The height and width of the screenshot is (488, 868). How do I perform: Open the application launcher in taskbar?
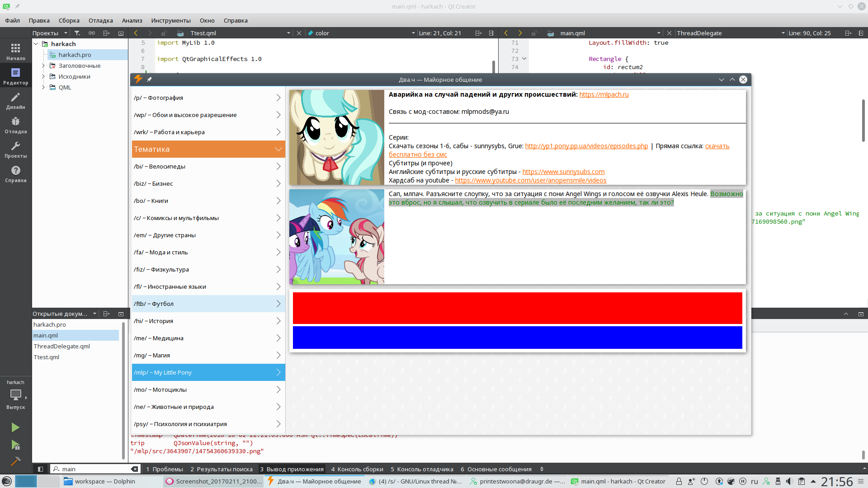(7, 481)
